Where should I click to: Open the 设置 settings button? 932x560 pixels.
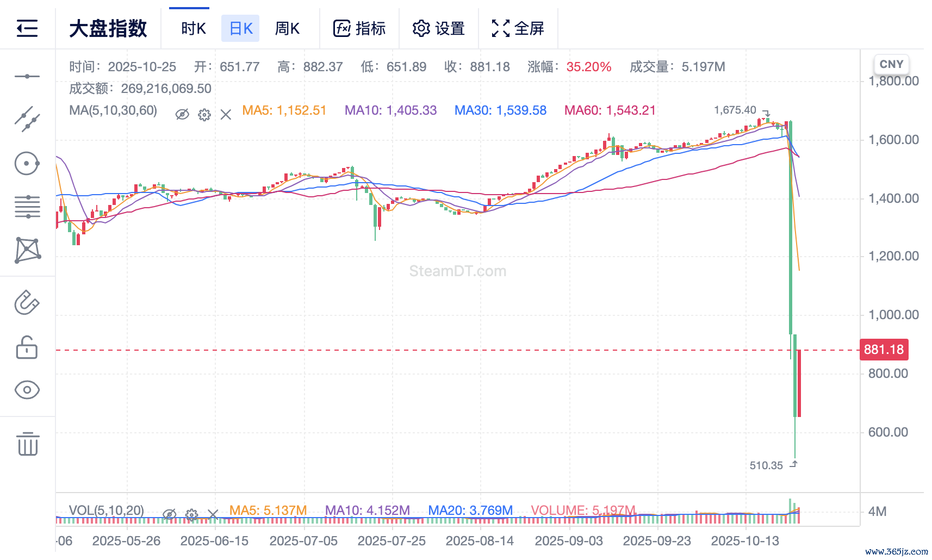click(439, 28)
